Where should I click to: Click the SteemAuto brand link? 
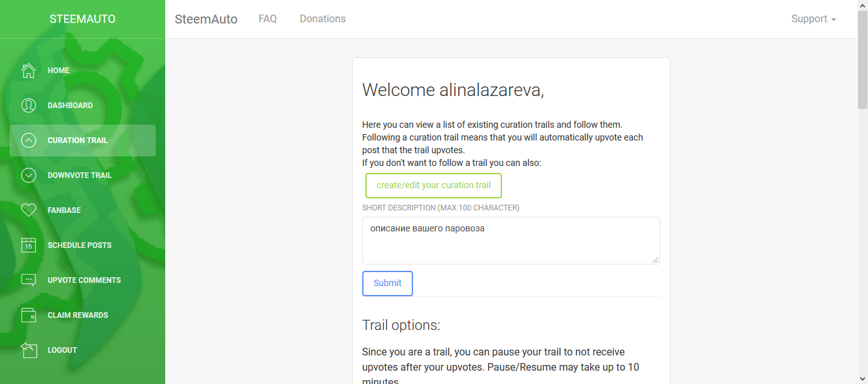206,19
